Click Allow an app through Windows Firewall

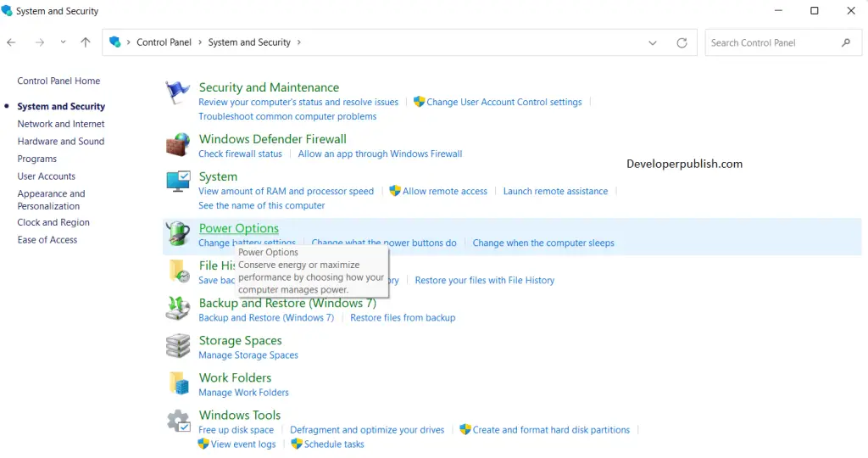tap(380, 154)
